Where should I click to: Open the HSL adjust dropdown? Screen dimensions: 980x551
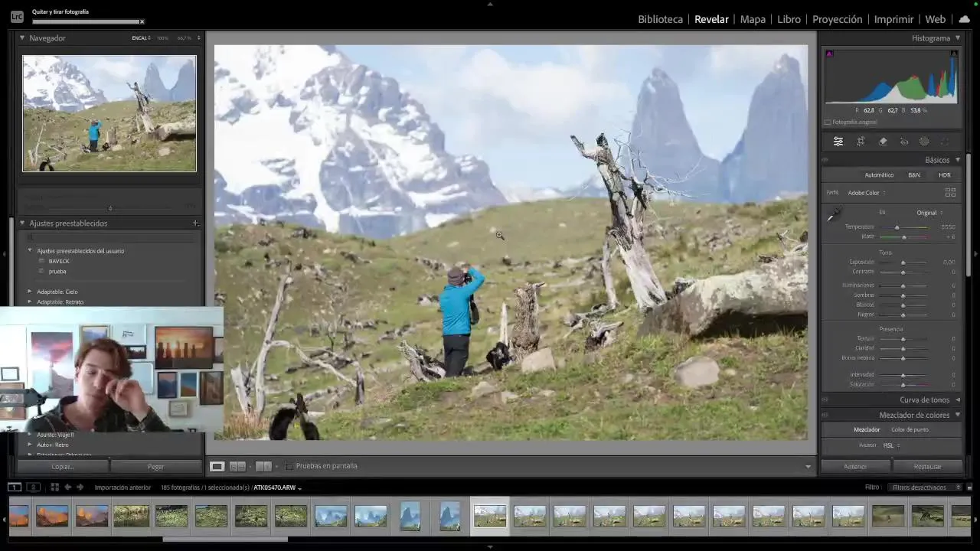click(891, 445)
